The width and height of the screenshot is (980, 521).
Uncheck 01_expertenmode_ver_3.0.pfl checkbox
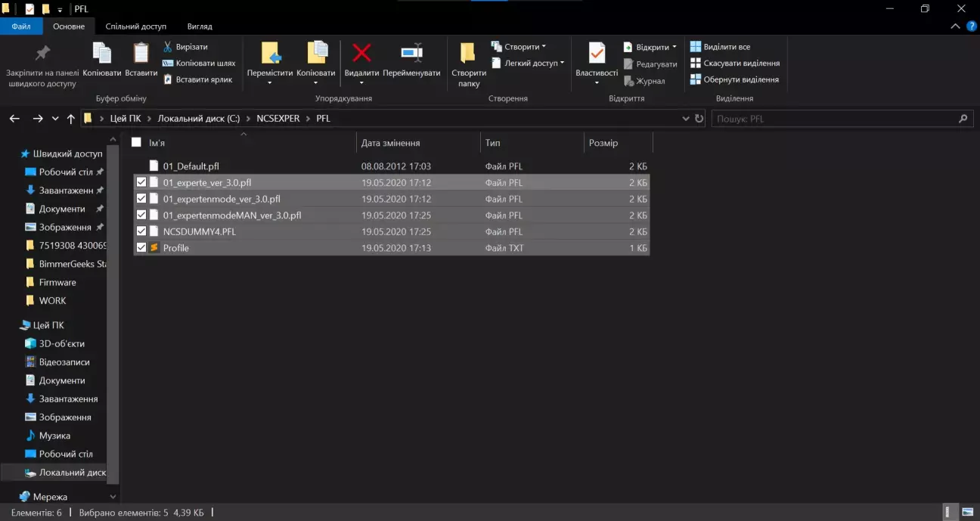pyautogui.click(x=141, y=199)
